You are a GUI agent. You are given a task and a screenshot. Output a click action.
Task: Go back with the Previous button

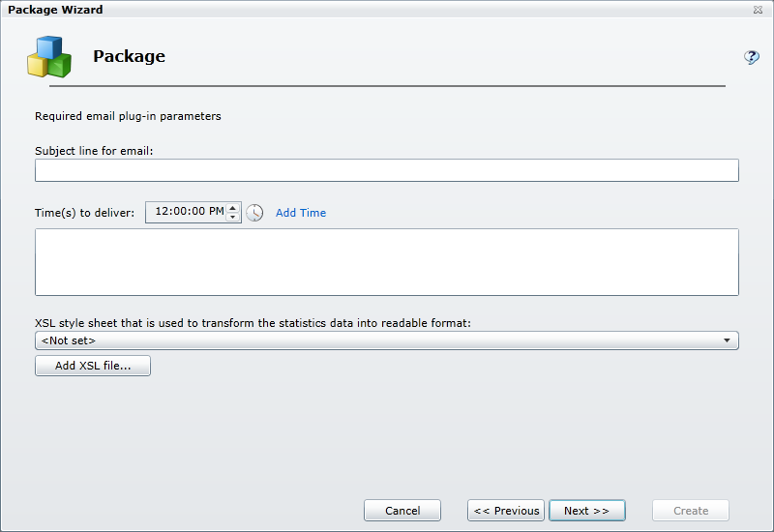click(x=506, y=511)
